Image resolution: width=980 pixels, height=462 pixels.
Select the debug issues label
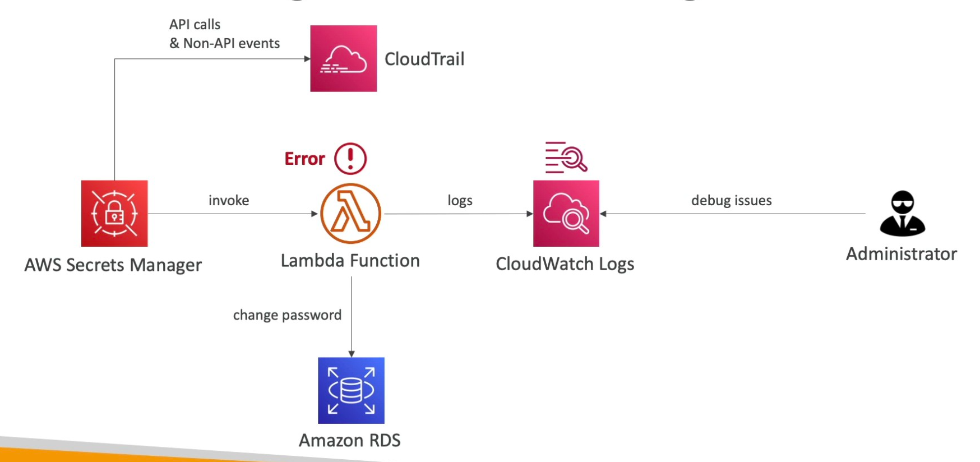coord(731,200)
